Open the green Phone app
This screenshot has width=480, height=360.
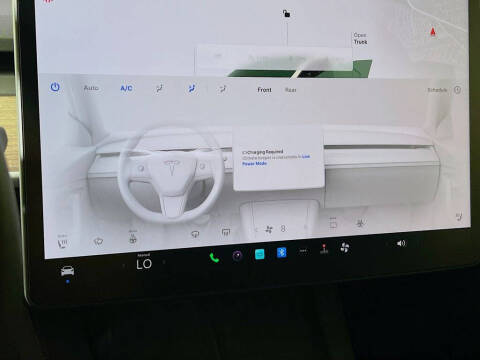click(214, 257)
